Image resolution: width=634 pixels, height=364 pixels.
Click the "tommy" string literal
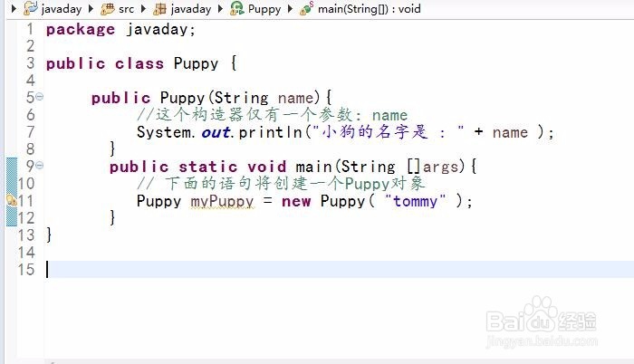[415, 201]
